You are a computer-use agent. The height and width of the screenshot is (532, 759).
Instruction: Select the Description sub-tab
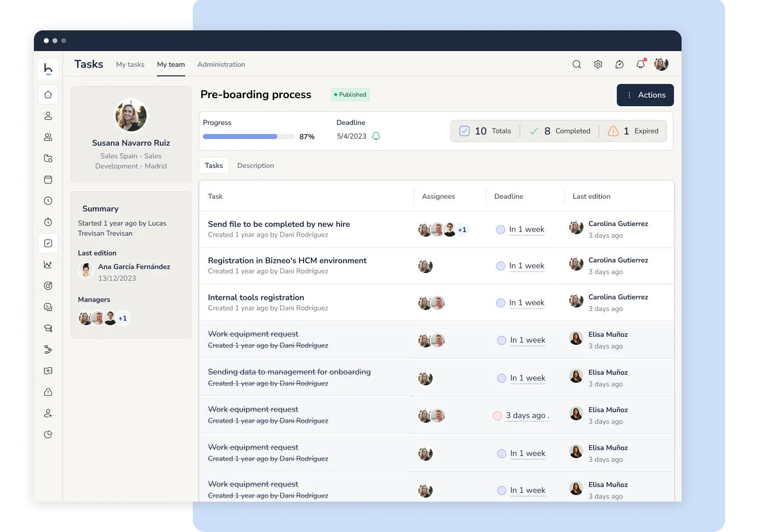coord(256,165)
